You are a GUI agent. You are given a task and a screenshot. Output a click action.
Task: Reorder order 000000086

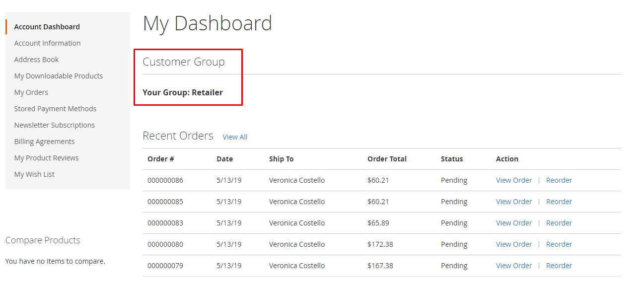559,180
